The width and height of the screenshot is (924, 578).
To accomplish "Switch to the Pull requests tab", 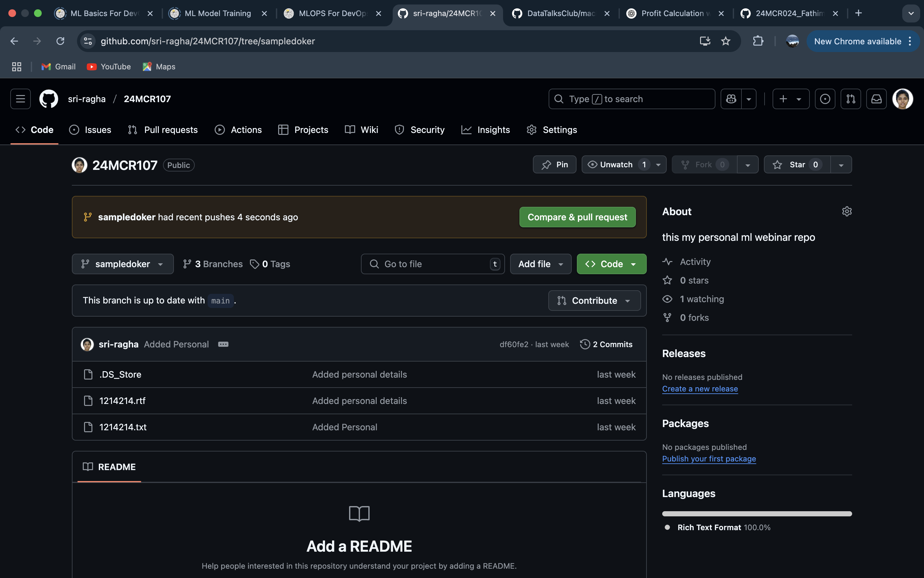I will coord(163,130).
